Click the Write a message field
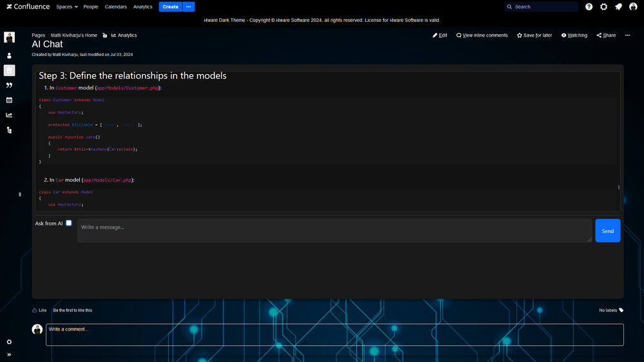 click(335, 230)
